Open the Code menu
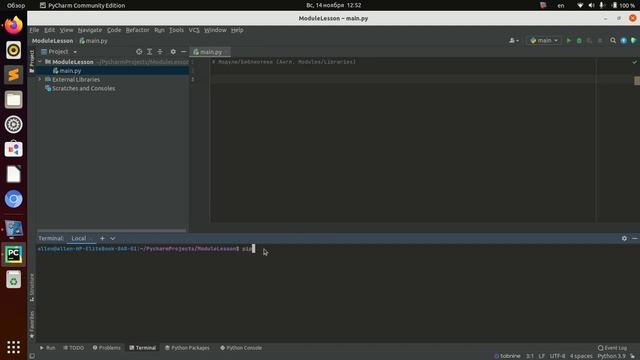The width and height of the screenshot is (640, 360). [x=114, y=30]
